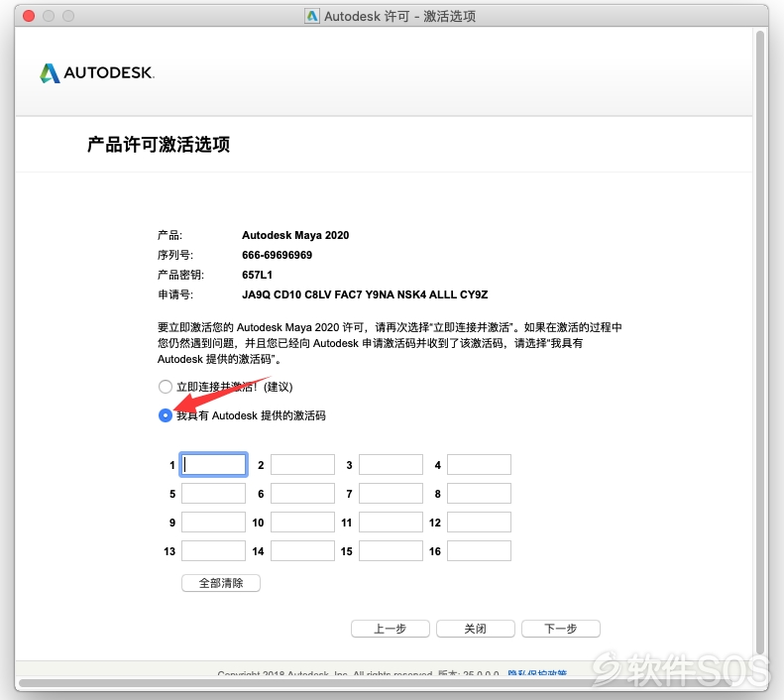784x700 pixels.
Task: Click the Autodesk icon in title bar
Action: coord(312,16)
